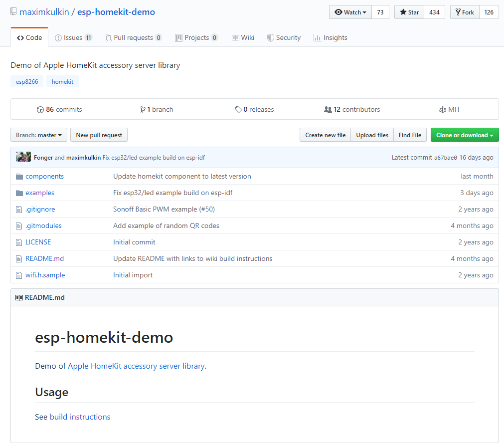View the 1 branch list
Image resolution: width=504 pixels, height=448 pixels.
coord(157,109)
